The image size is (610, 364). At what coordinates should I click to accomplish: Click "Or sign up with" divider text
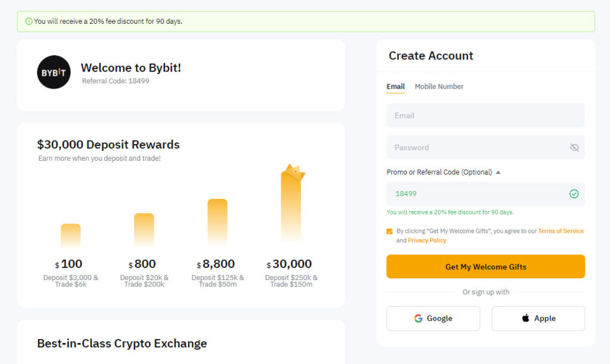coord(485,292)
